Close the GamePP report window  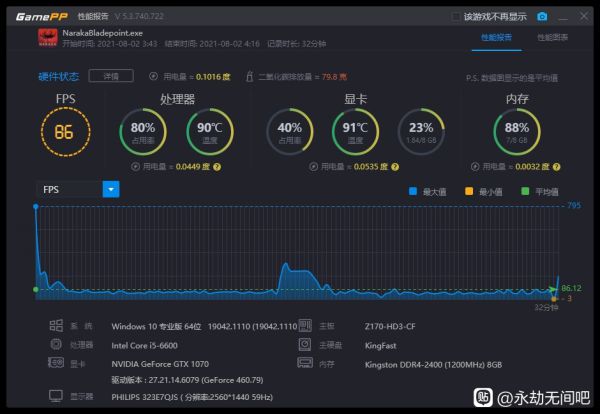click(x=584, y=16)
